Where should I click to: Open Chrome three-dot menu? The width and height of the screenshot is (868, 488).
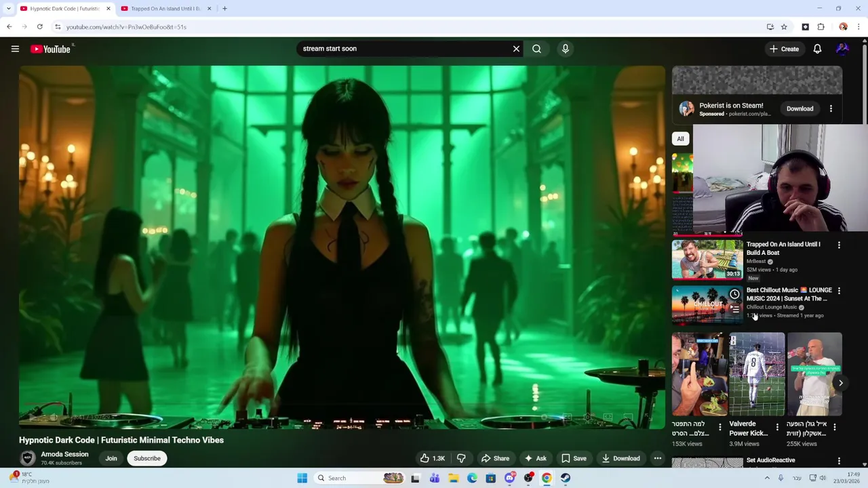pyautogui.click(x=859, y=27)
